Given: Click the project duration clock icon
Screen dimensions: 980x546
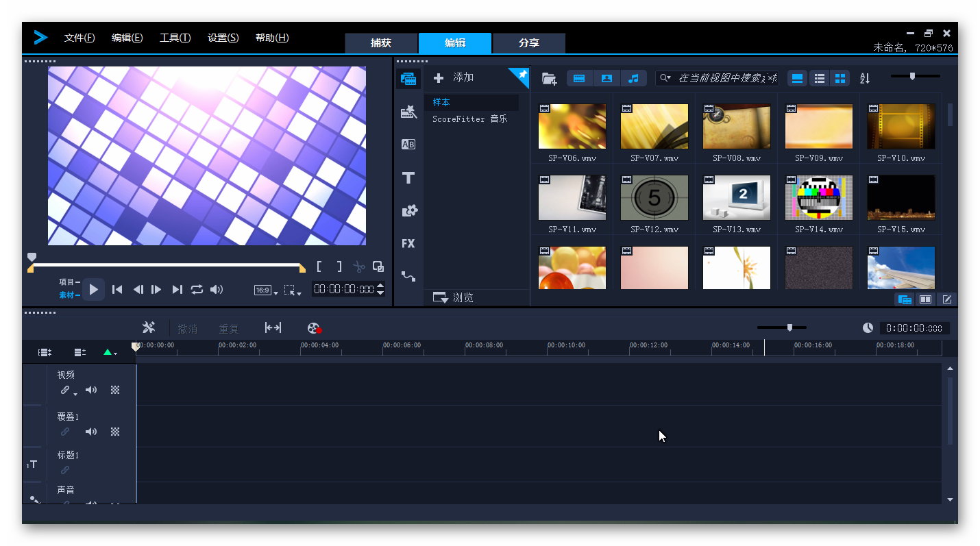Looking at the screenshot, I should (x=868, y=328).
